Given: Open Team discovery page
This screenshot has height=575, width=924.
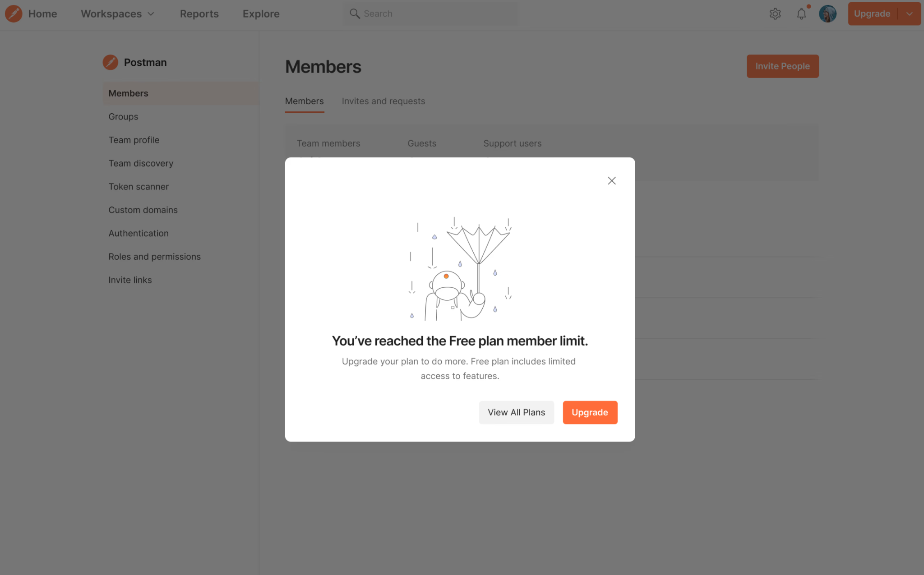Looking at the screenshot, I should click(141, 163).
